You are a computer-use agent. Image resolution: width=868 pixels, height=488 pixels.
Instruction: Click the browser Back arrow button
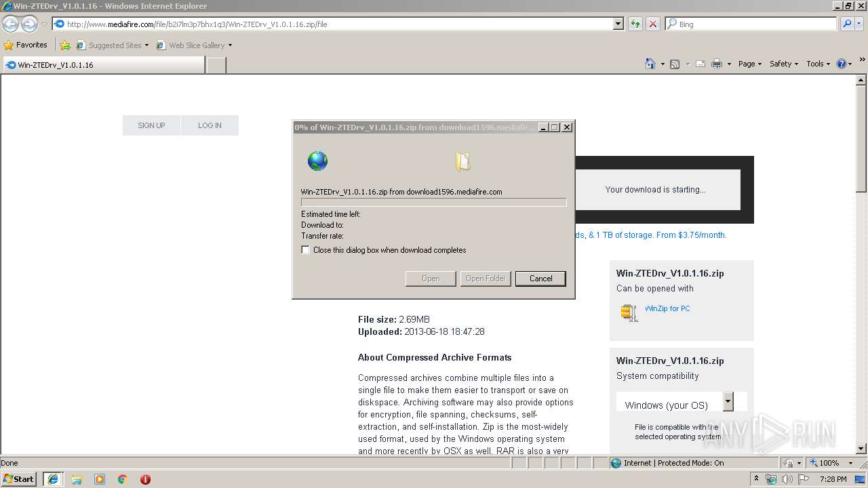pos(10,24)
